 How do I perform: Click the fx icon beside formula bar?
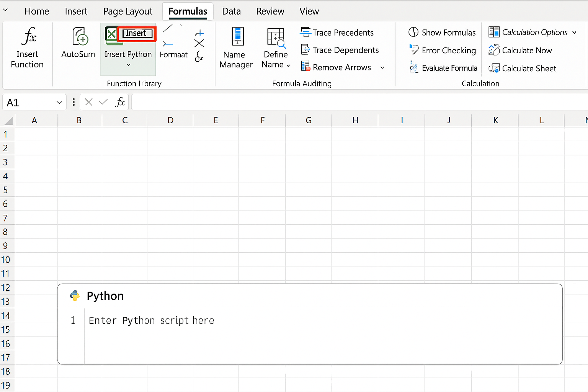[x=120, y=102]
